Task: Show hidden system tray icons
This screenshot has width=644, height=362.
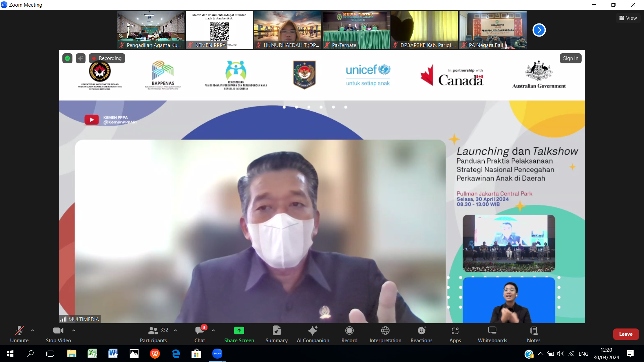Action: click(541, 354)
